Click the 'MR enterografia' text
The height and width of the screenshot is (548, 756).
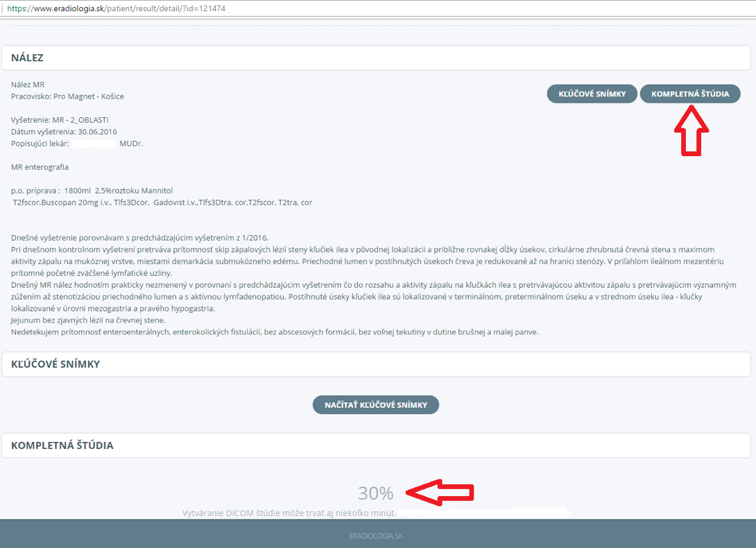click(40, 167)
